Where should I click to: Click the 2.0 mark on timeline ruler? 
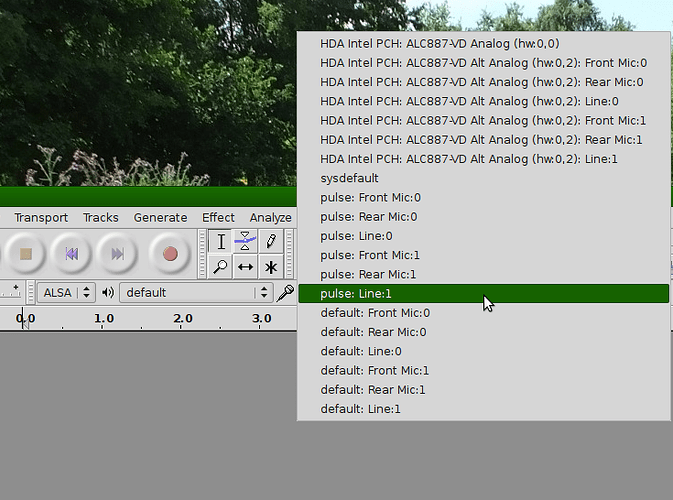(x=183, y=318)
